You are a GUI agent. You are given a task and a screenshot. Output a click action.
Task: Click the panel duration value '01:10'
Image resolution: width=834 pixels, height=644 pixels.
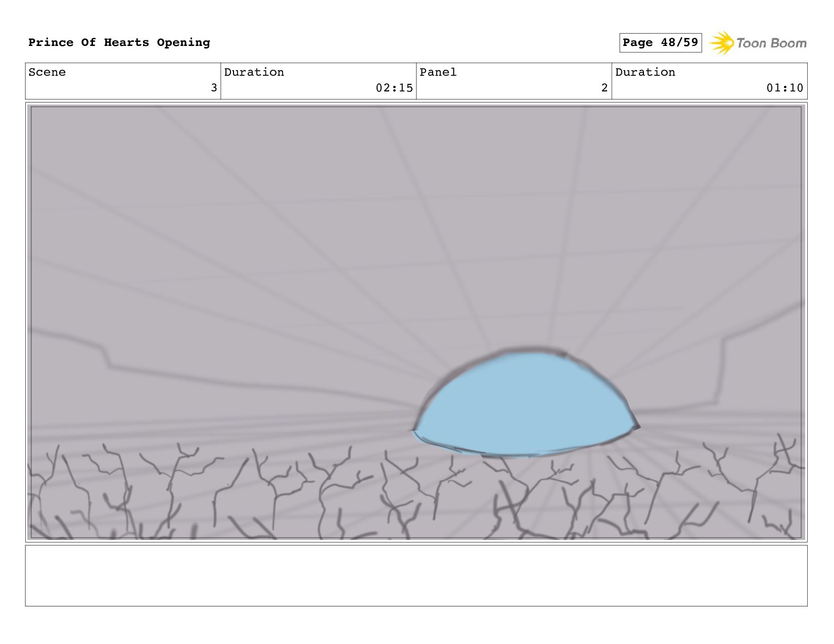click(785, 88)
